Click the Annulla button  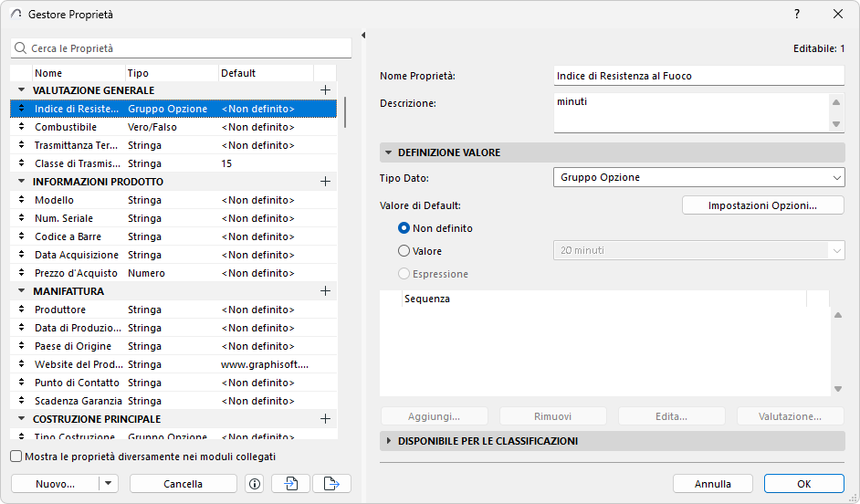pos(712,484)
